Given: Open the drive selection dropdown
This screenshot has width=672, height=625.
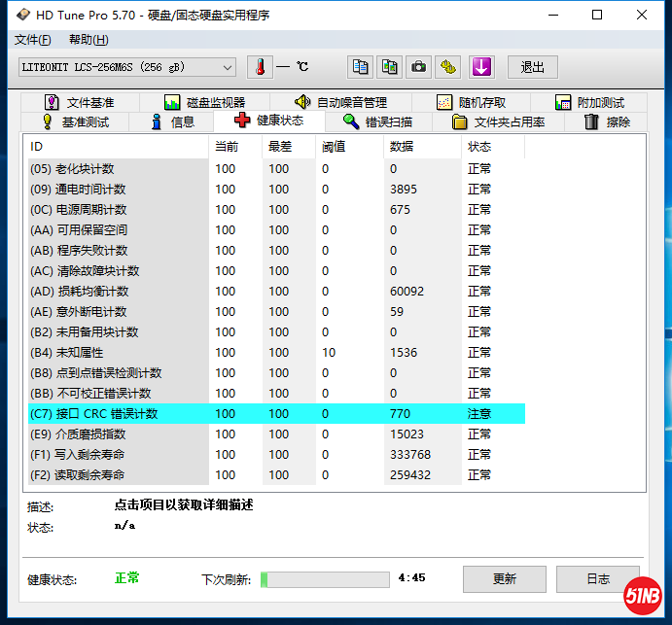Looking at the screenshot, I should coord(126,67).
